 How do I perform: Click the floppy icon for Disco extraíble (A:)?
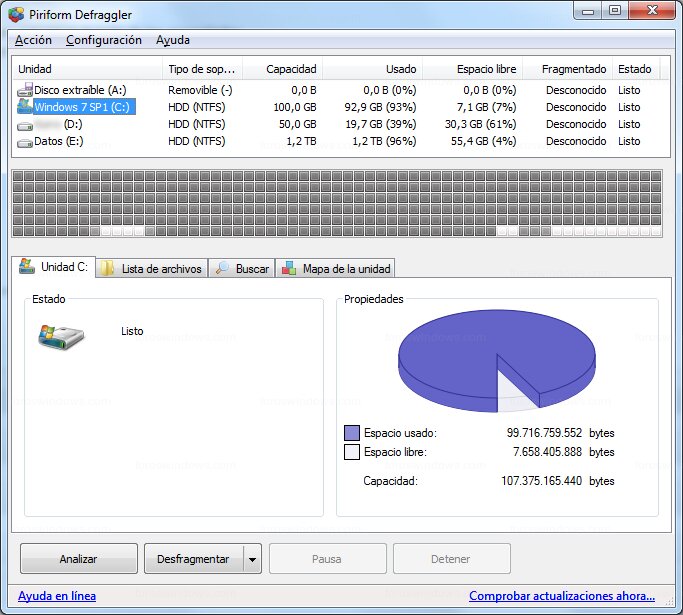[x=25, y=90]
